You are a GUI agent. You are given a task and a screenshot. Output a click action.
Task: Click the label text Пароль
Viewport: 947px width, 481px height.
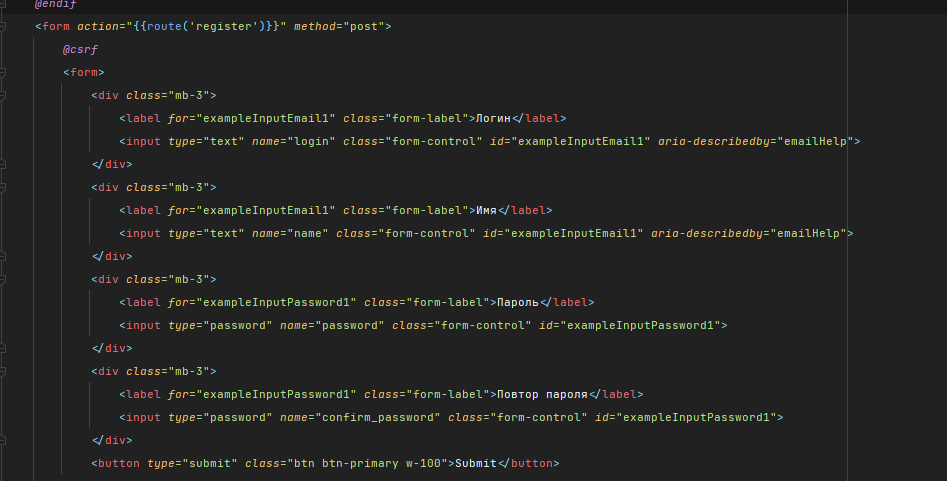click(518, 302)
